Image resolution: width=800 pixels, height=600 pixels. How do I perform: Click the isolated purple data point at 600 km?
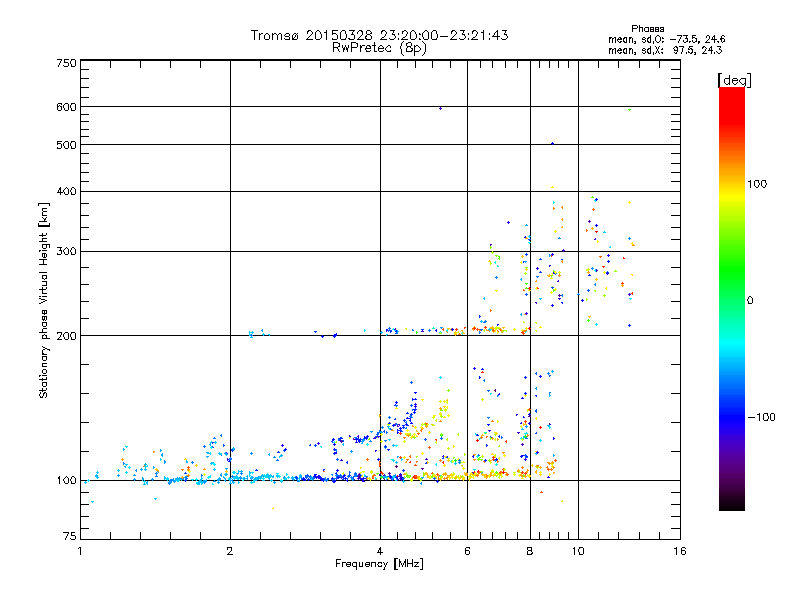(440, 108)
